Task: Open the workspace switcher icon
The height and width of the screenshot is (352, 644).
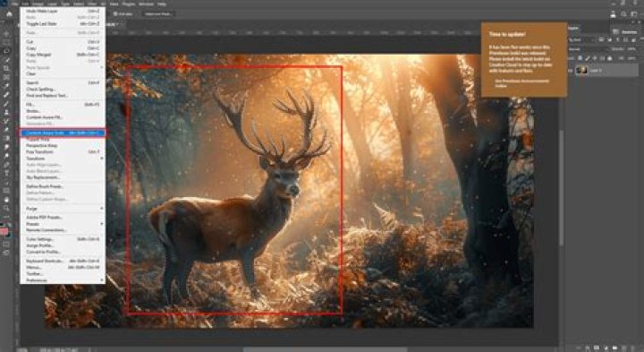Action: click(633, 13)
